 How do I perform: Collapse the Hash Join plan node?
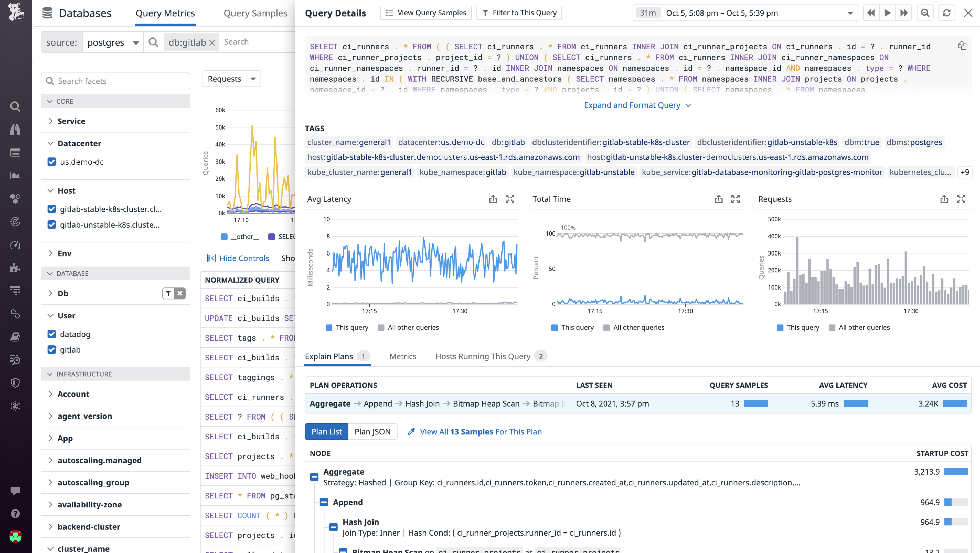click(x=333, y=527)
